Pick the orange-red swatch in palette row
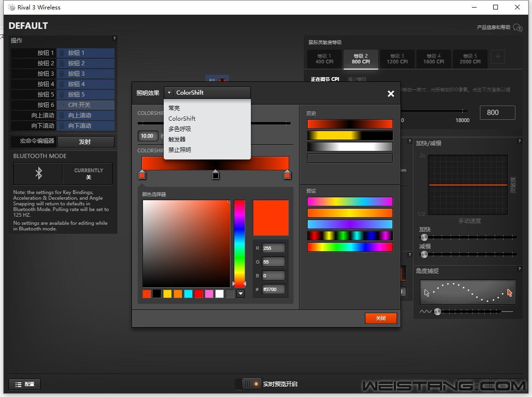This screenshot has height=397, width=532. [147, 294]
